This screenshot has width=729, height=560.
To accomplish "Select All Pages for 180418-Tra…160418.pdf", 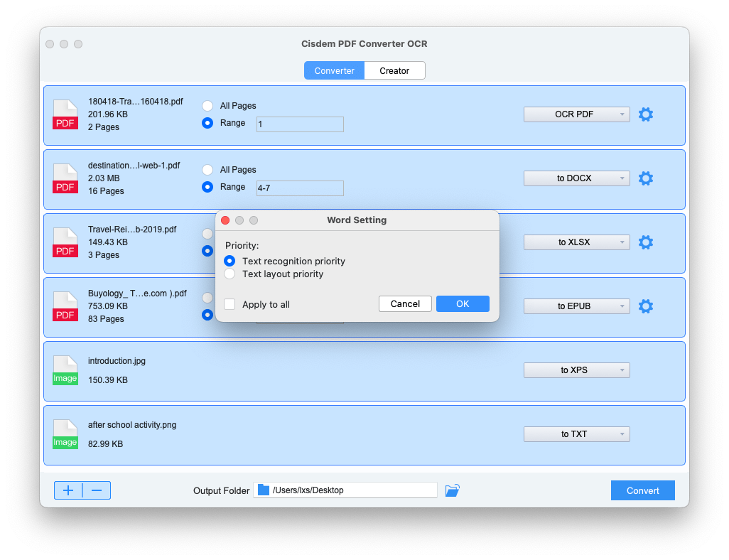I will pos(207,106).
